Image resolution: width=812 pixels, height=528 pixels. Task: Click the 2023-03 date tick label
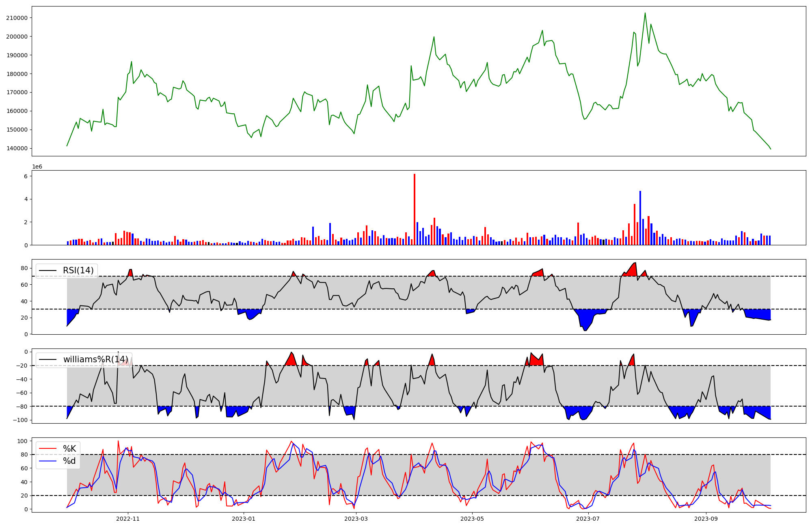[356, 519]
